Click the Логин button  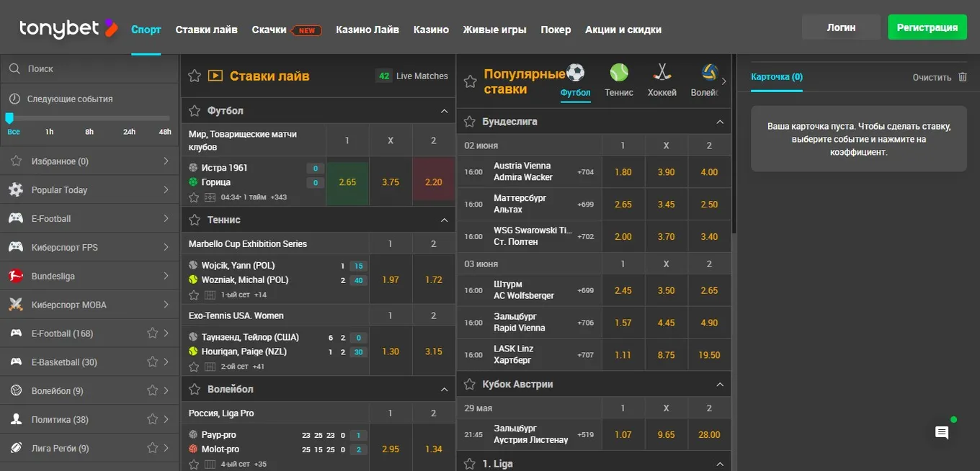click(x=841, y=27)
